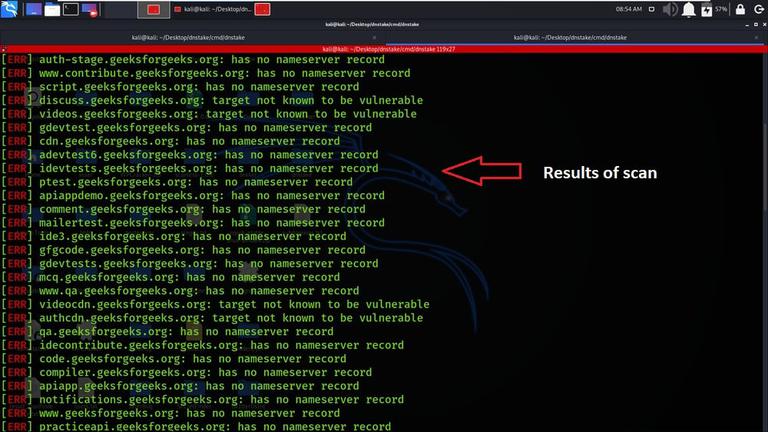Click the lock screen padlock icon
Screen dimensions: 768x432
coord(740,9)
